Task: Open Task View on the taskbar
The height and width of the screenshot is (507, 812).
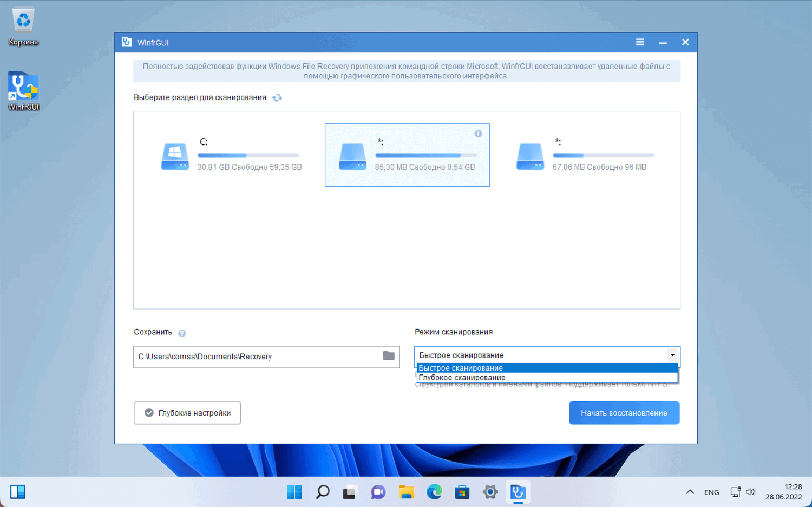Action: [350, 492]
